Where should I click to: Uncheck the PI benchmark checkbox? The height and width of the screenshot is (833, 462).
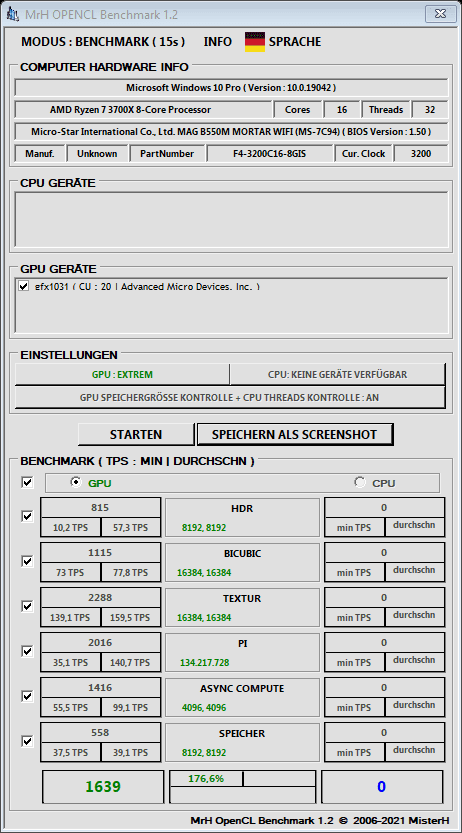[27, 651]
